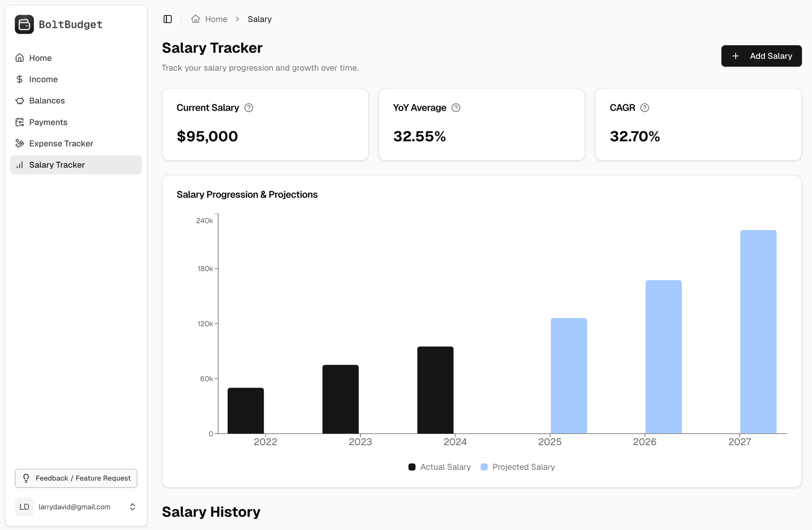Screen dimensions: 812x530
Task: Click the 2027 projected salary bar
Action: pos(758,332)
